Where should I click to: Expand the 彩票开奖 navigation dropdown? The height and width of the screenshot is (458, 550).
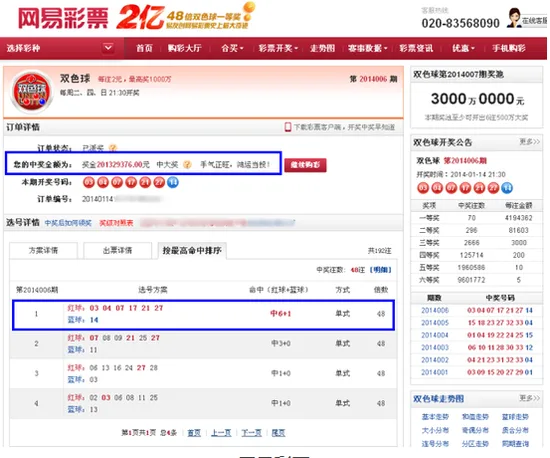pos(278,48)
